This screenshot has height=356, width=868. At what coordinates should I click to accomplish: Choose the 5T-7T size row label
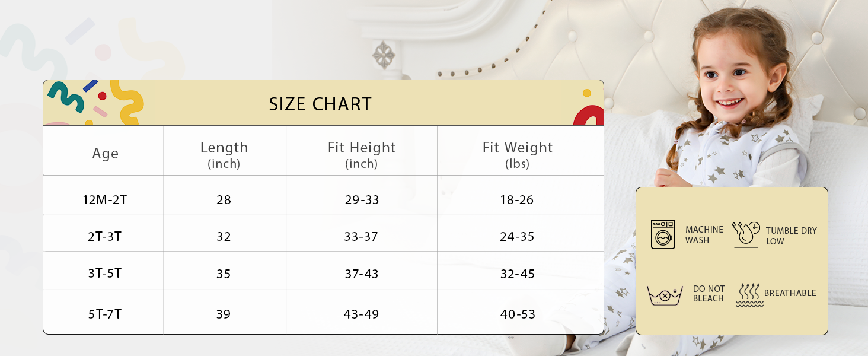tap(105, 314)
